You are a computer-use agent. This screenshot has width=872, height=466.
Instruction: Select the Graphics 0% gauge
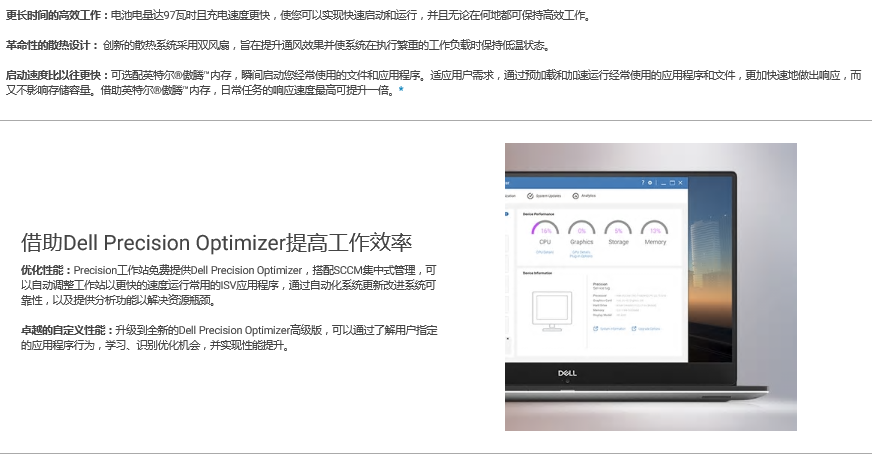point(581,231)
